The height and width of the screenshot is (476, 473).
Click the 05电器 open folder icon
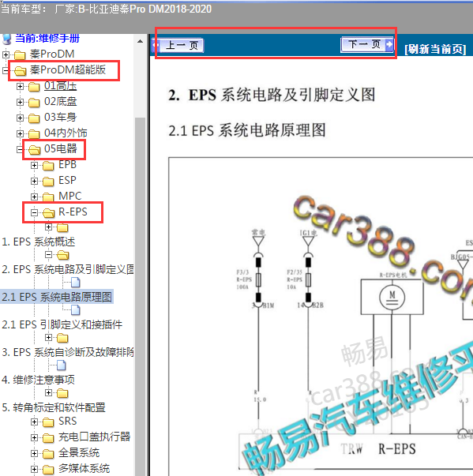pyautogui.click(x=34, y=149)
